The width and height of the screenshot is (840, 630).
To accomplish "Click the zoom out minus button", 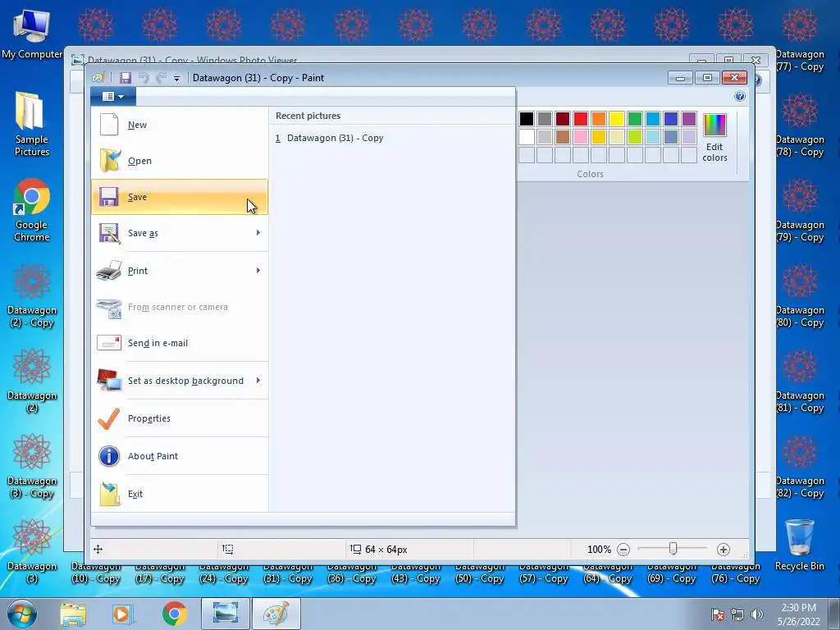I will [x=623, y=550].
